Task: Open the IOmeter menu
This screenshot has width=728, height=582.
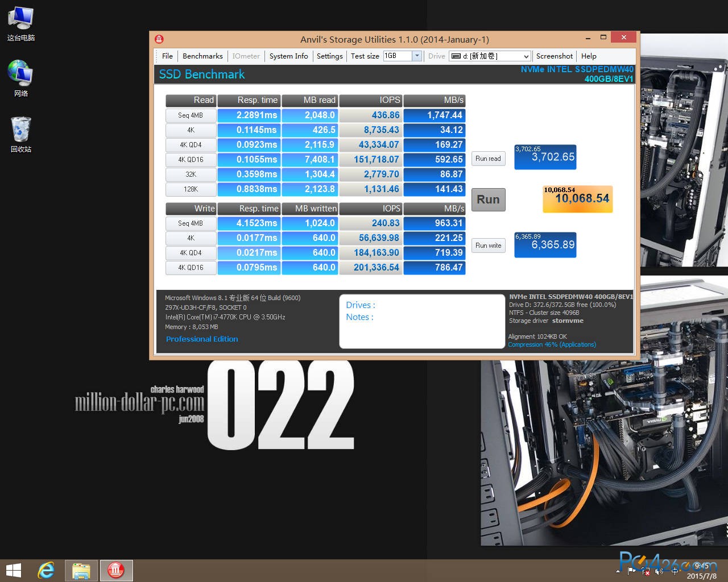Action: [246, 56]
